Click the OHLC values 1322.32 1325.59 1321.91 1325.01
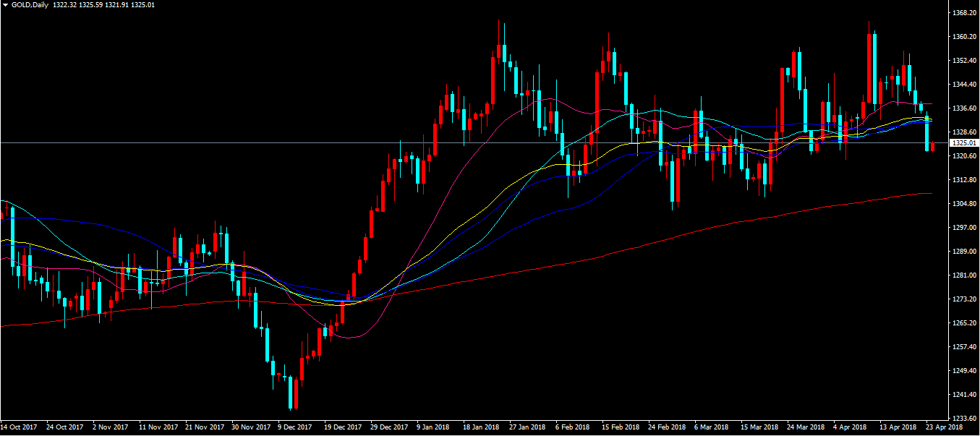Screen dimensions: 980x436 point(104,4)
